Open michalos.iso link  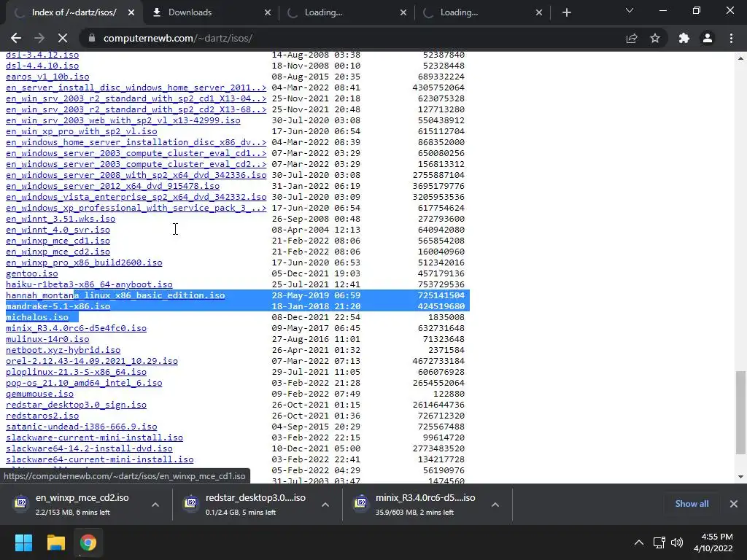[x=37, y=317]
